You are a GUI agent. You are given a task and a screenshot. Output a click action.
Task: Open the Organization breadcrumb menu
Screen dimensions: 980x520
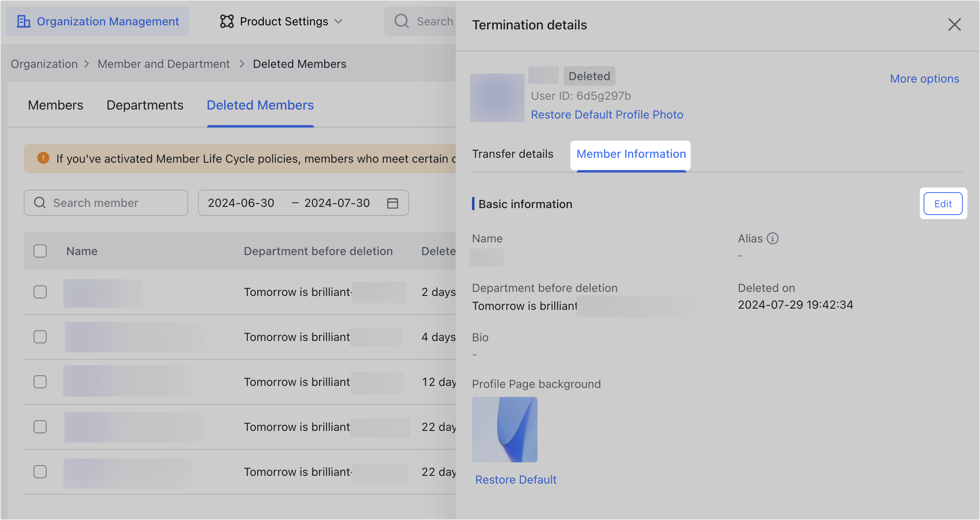coord(44,64)
